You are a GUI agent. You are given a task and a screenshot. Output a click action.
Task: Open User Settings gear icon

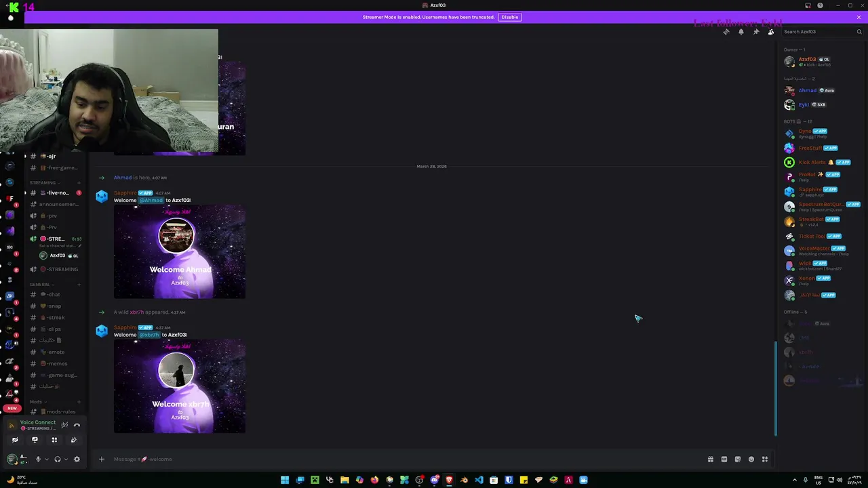click(77, 459)
